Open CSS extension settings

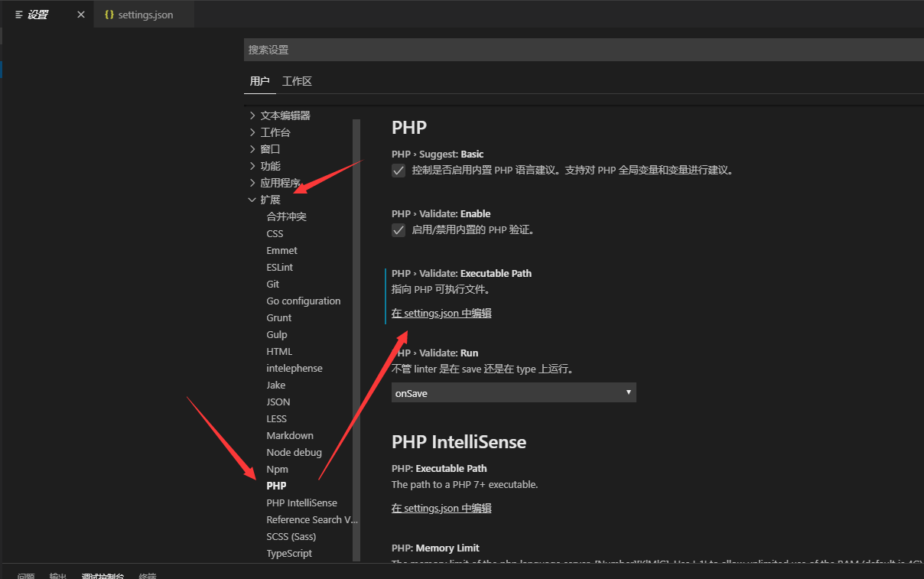click(275, 233)
